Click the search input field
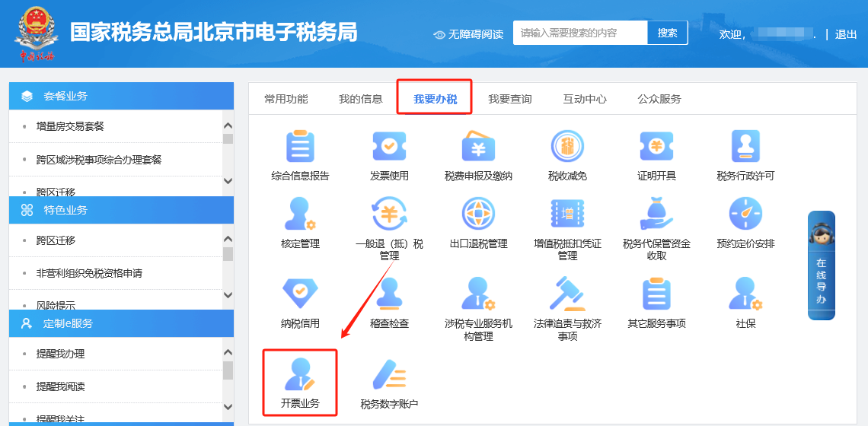The image size is (868, 426). (x=580, y=33)
